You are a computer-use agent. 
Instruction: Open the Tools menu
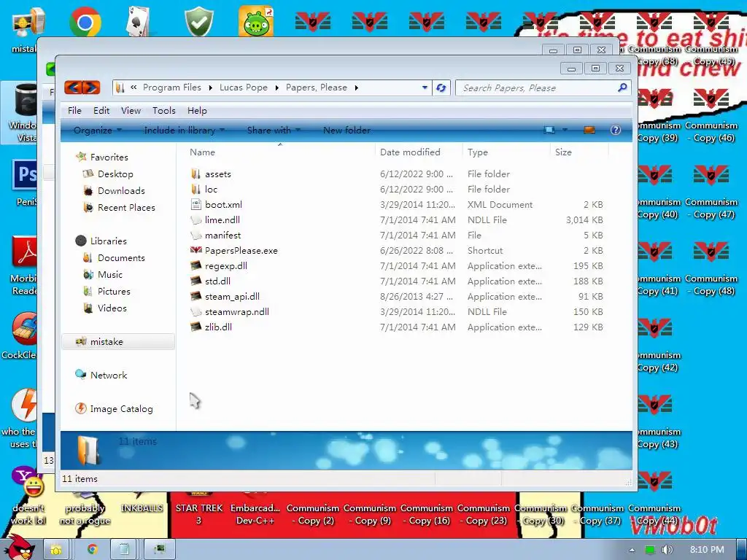(164, 111)
